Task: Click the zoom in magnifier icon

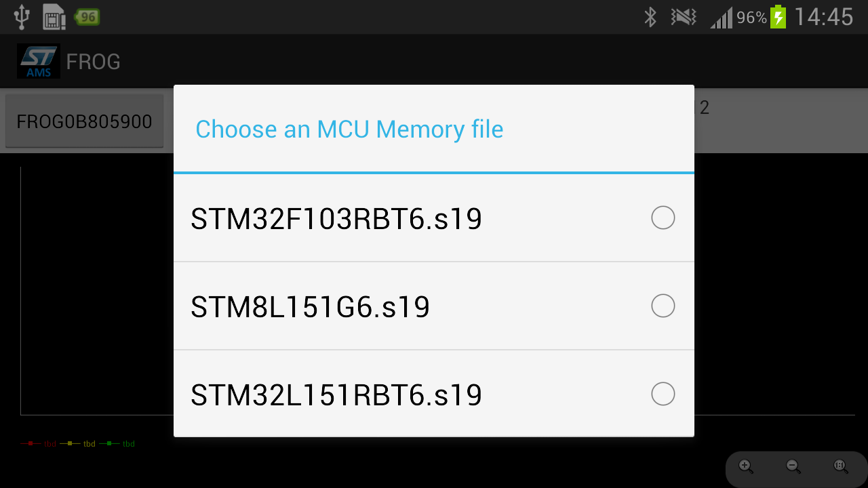Action: pos(746,466)
